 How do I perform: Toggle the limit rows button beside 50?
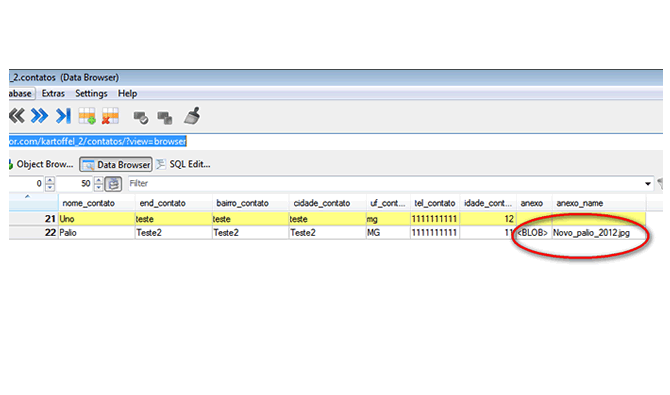[x=114, y=184]
